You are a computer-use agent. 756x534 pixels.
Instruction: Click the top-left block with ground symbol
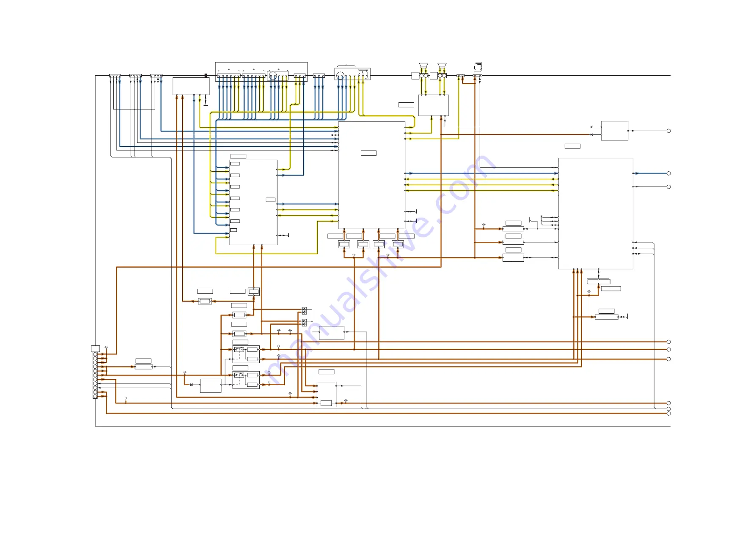tap(191, 86)
